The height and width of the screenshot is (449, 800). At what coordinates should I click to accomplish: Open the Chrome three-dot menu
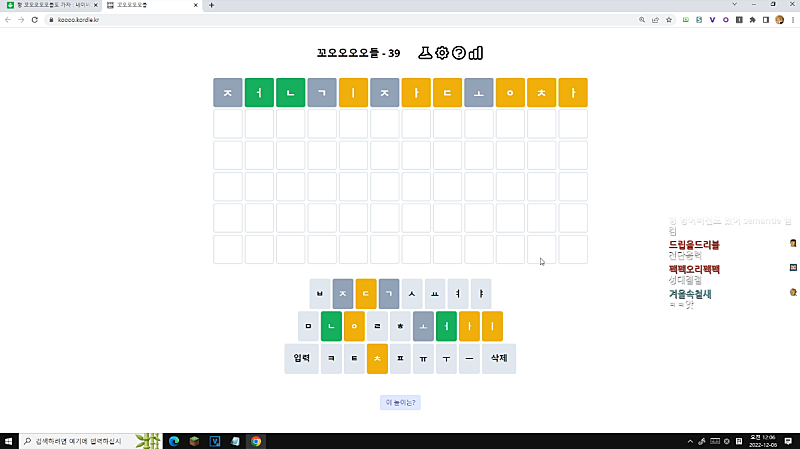[x=793, y=20]
